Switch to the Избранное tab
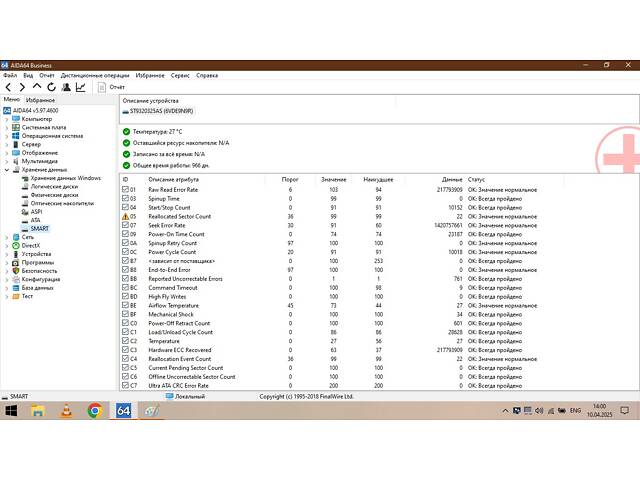Viewport: 640px width, 480px height. [40, 100]
